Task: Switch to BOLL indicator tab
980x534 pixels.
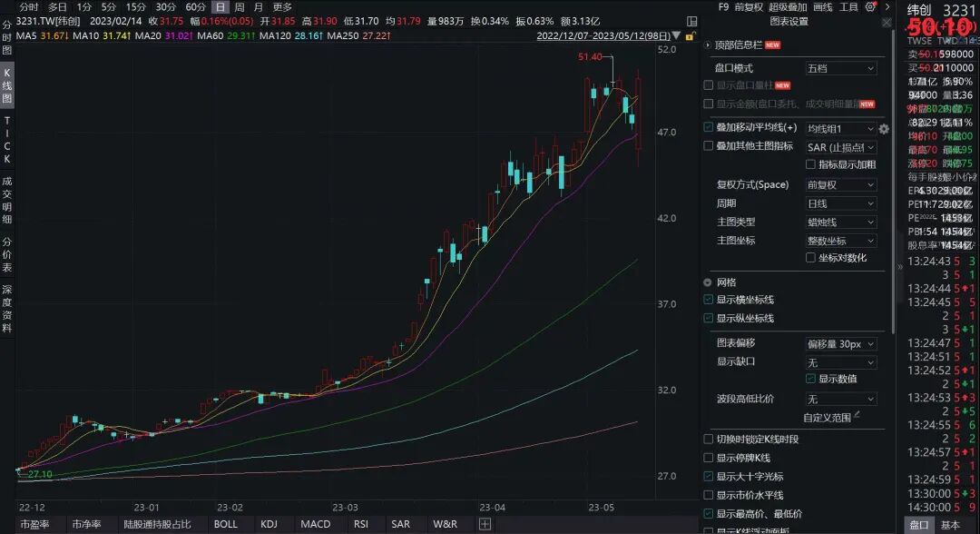Action: 226,524
